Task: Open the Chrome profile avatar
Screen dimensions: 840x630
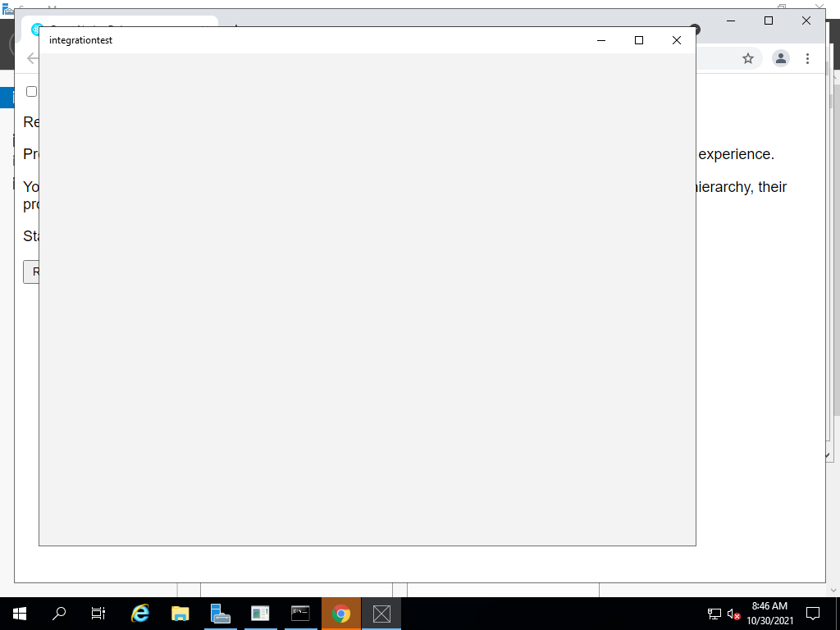Action: [780, 58]
